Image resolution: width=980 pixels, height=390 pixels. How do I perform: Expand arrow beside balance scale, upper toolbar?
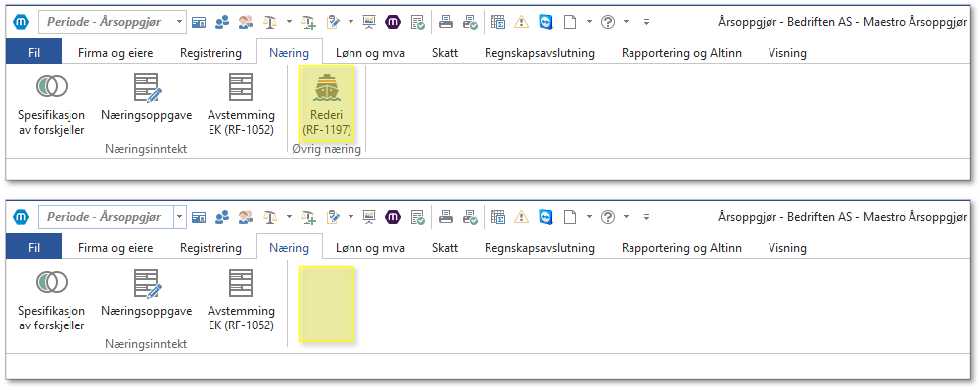tap(289, 23)
